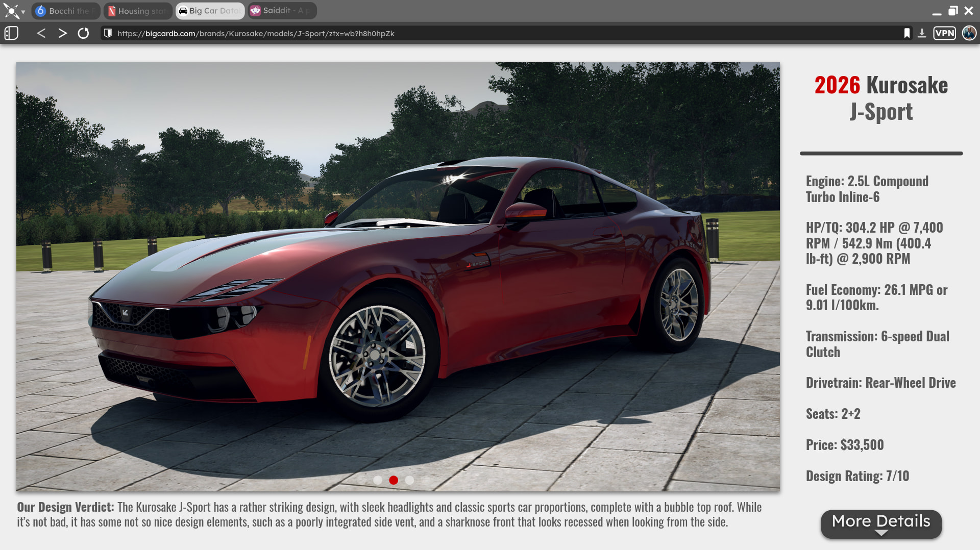Restore down the browser window
The image size is (980, 550).
tap(952, 11)
